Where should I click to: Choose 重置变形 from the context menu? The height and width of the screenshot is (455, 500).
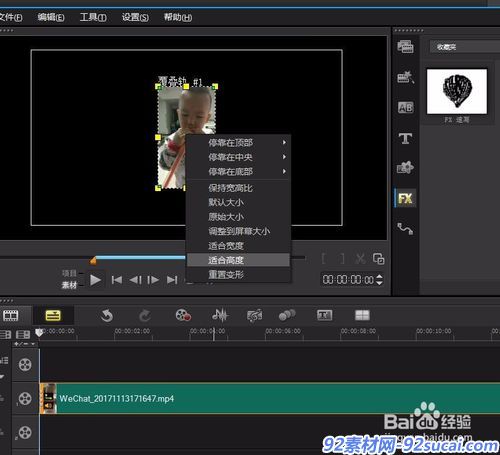238,275
